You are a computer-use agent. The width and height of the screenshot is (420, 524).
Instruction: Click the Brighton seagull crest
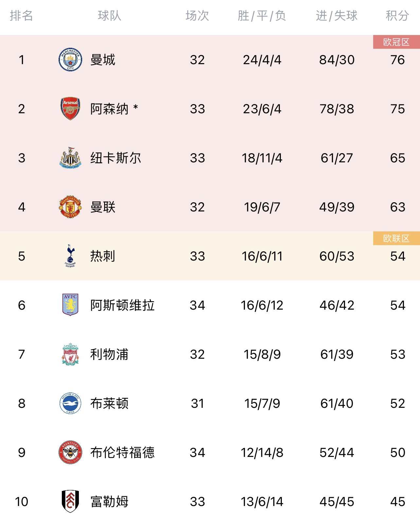tap(70, 403)
